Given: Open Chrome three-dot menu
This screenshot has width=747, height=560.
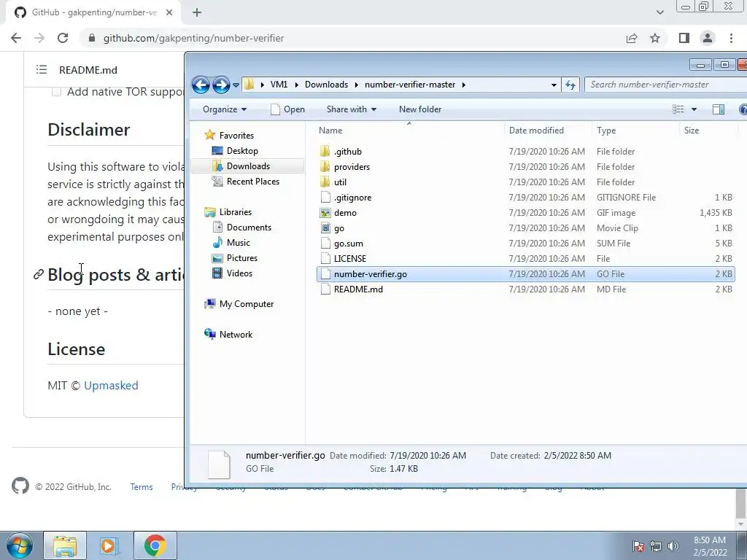Looking at the screenshot, I should pyautogui.click(x=731, y=38).
